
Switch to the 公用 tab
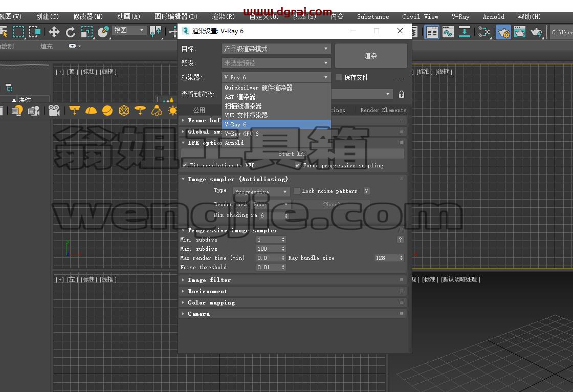coord(199,110)
